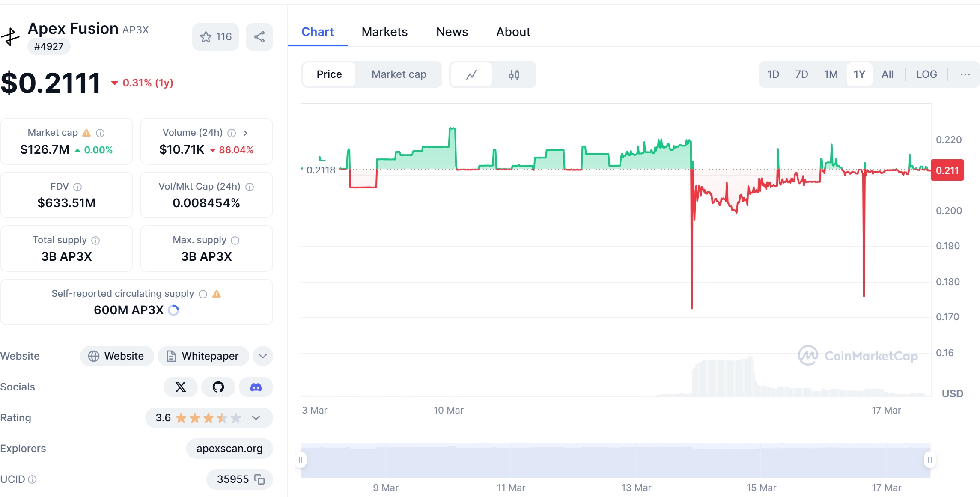The width and height of the screenshot is (980, 497).
Task: Select the Price chart toggle
Action: pos(329,74)
